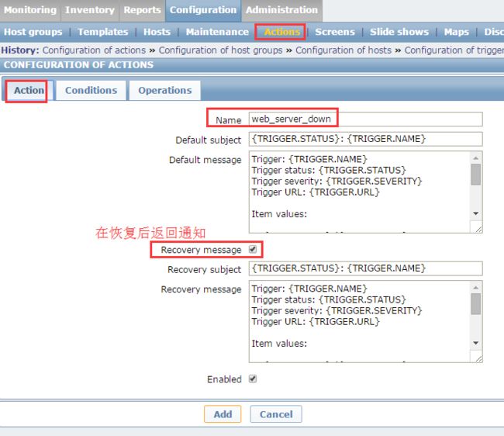This screenshot has height=436, width=504.
Task: Click the Name input field
Action: (365, 119)
